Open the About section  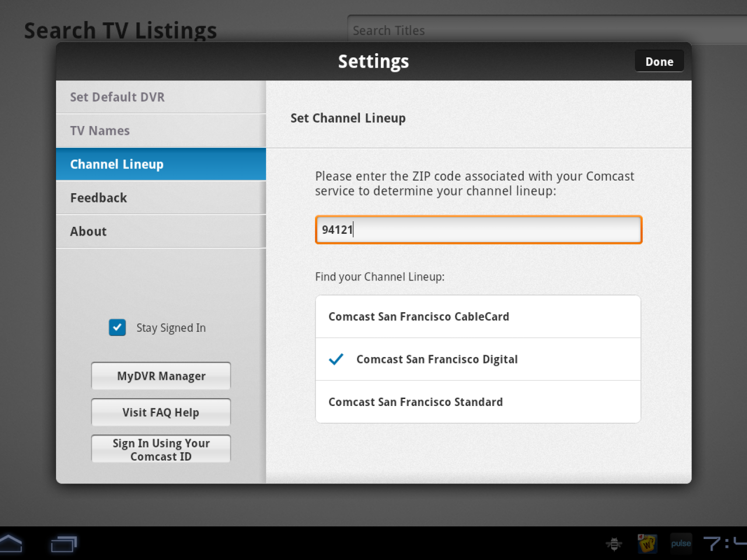[x=161, y=231]
